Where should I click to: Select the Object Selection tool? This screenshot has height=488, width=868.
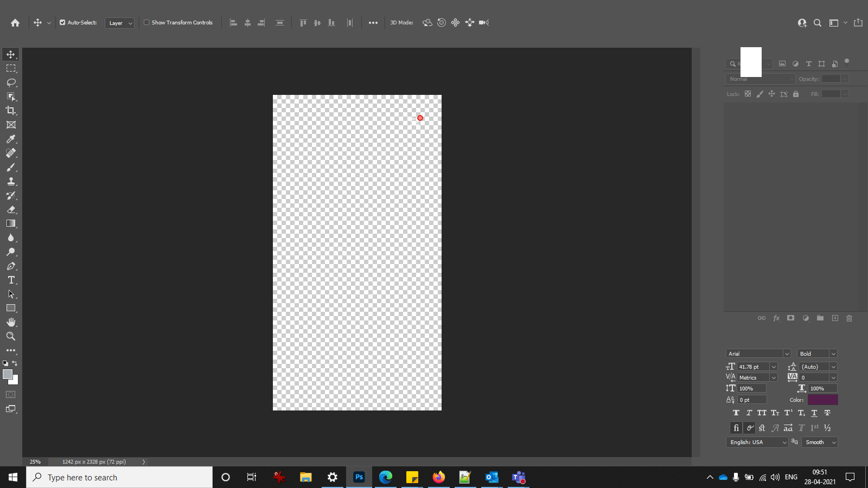[x=11, y=97]
